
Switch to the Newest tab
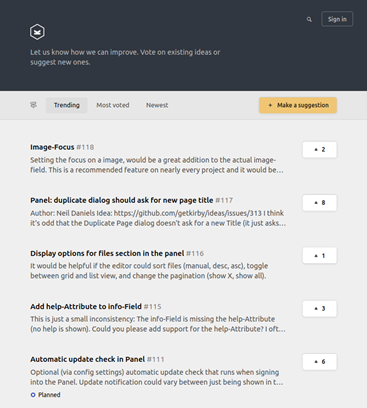click(x=157, y=105)
